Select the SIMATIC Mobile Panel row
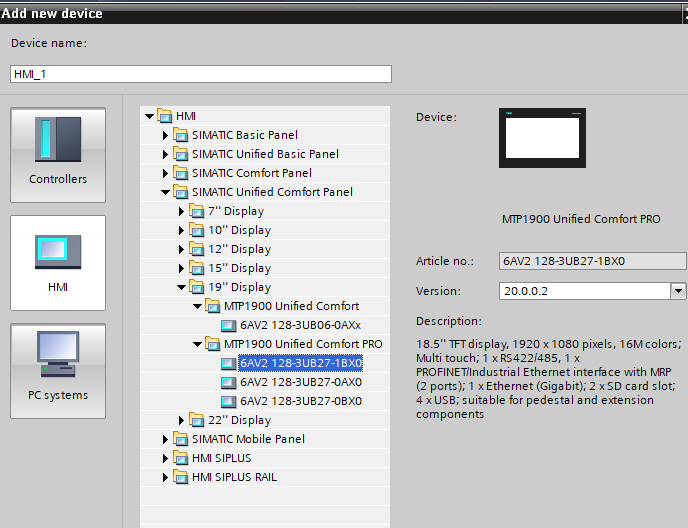The image size is (688, 528). (265, 439)
